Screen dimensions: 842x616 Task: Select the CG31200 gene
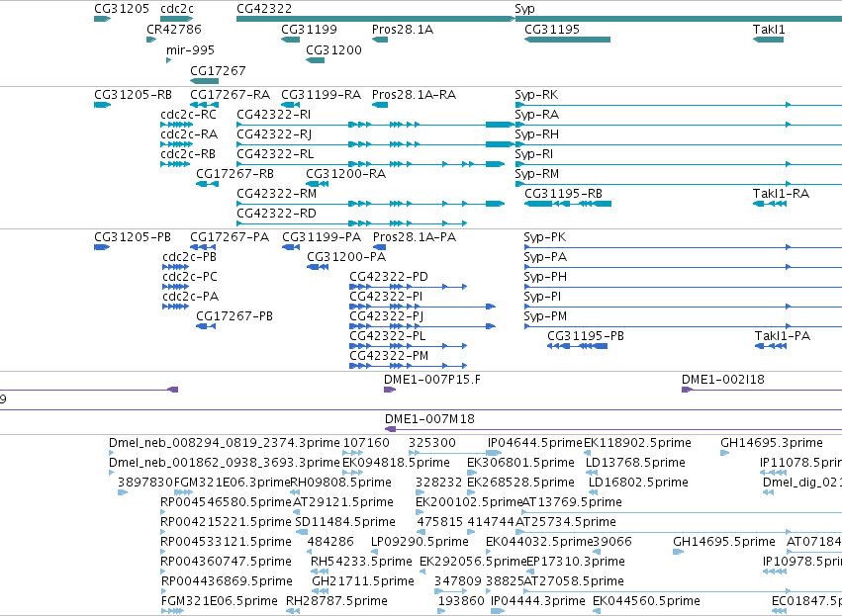pyautogui.click(x=315, y=60)
